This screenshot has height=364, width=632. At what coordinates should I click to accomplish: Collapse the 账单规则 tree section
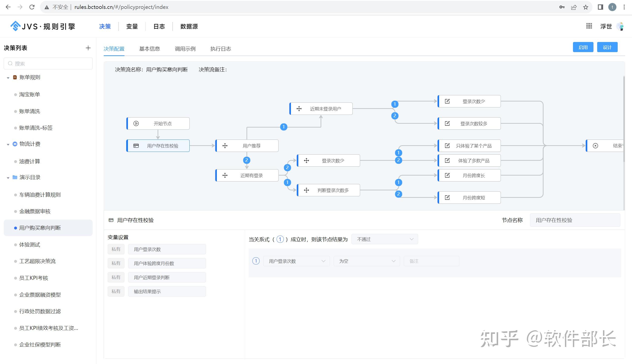pyautogui.click(x=8, y=77)
